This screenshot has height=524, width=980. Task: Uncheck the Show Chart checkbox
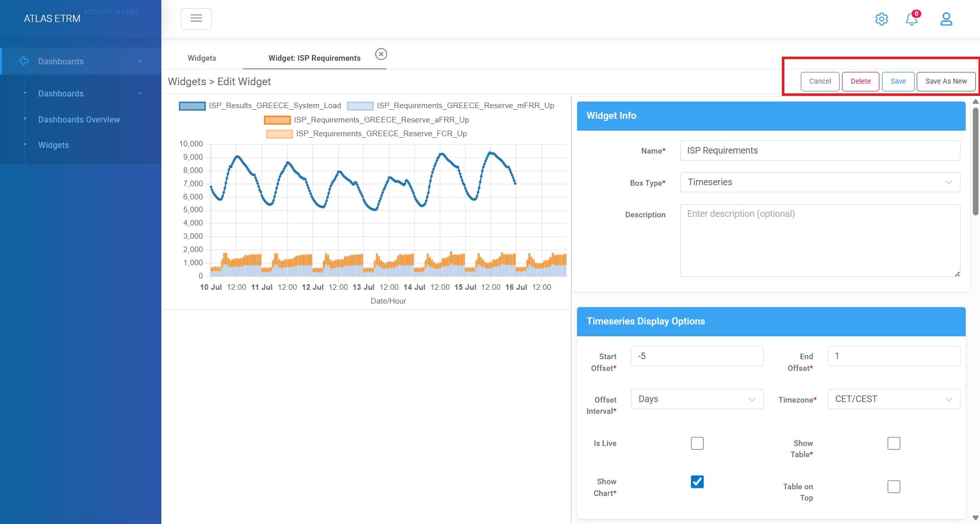697,482
